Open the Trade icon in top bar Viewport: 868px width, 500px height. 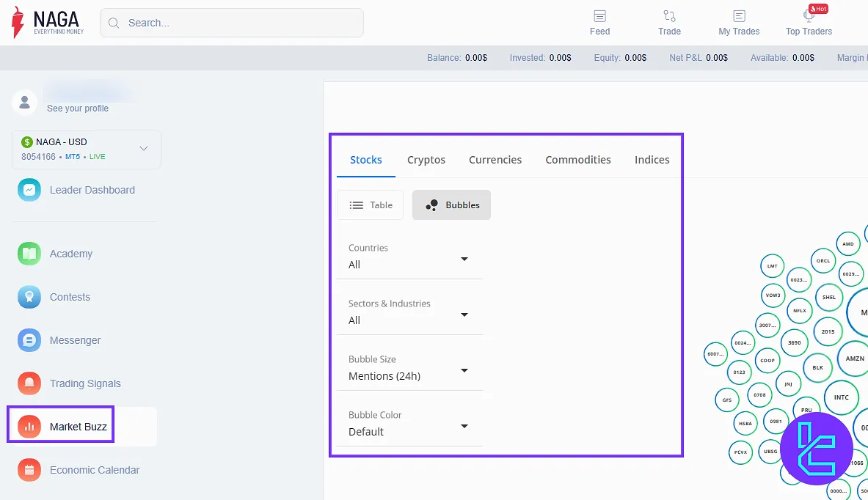669,16
